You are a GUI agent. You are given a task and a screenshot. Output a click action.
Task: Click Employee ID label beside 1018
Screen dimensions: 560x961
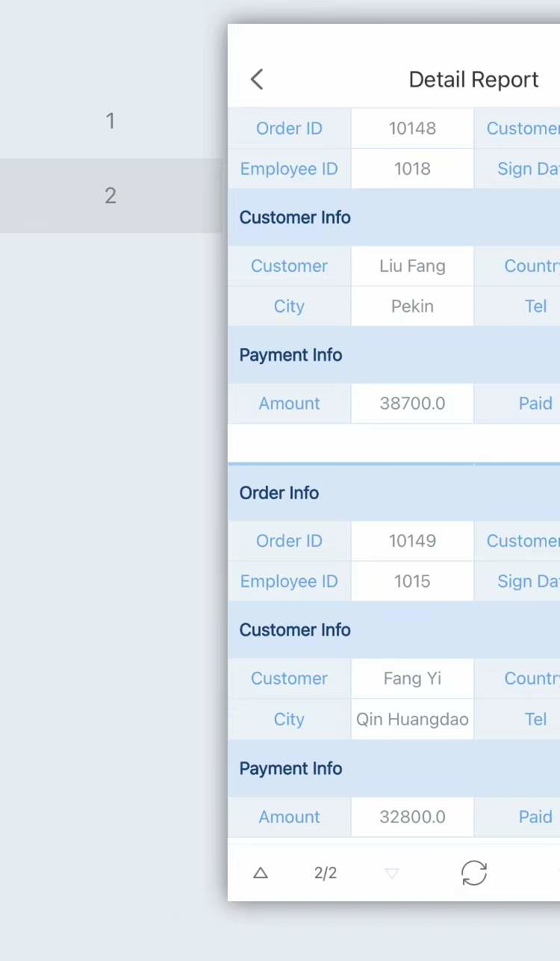tap(289, 169)
